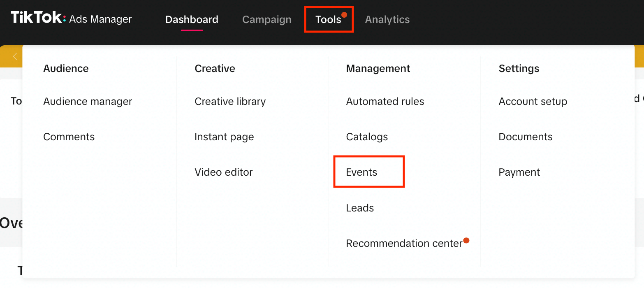
Task: Open Automated rules
Action: click(x=385, y=101)
